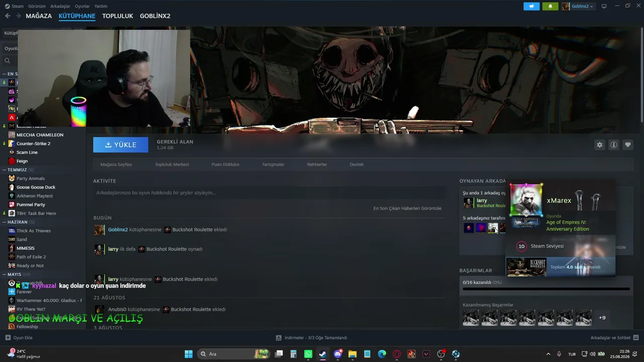Click larry's avatar in friends playing panel
The height and width of the screenshot is (362, 644).
click(468, 203)
